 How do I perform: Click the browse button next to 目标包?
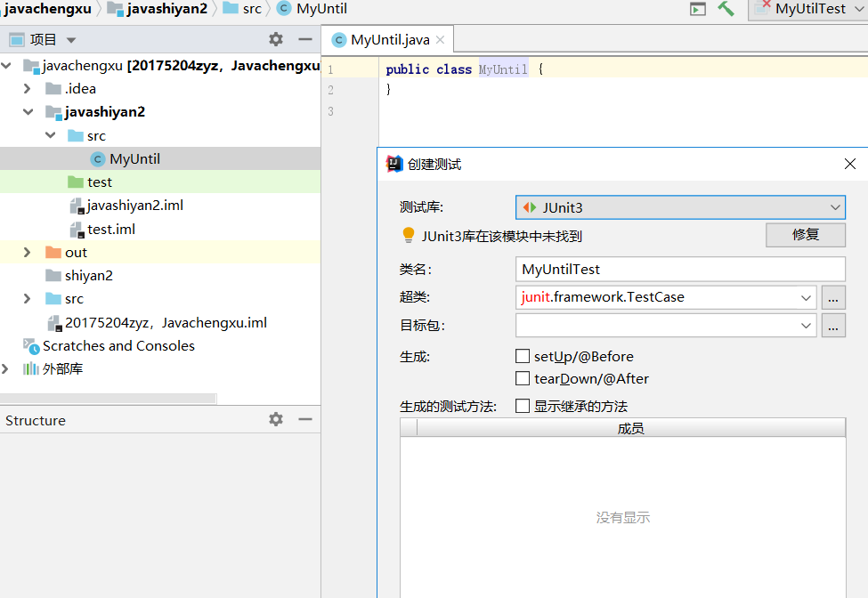tap(833, 326)
